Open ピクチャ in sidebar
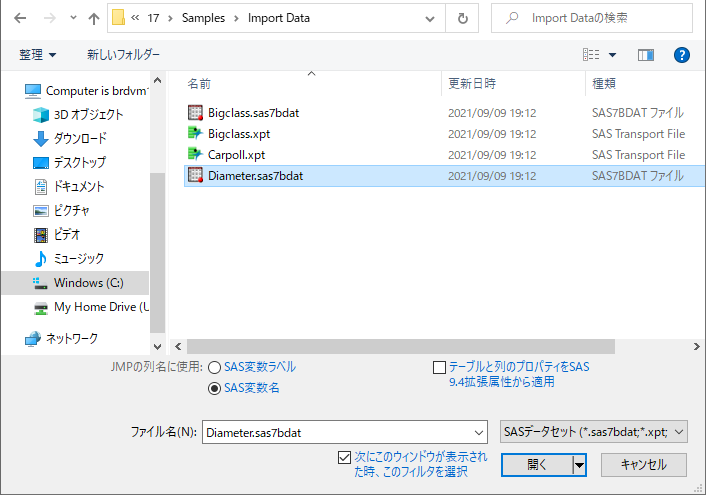706x495 pixels. (61, 210)
